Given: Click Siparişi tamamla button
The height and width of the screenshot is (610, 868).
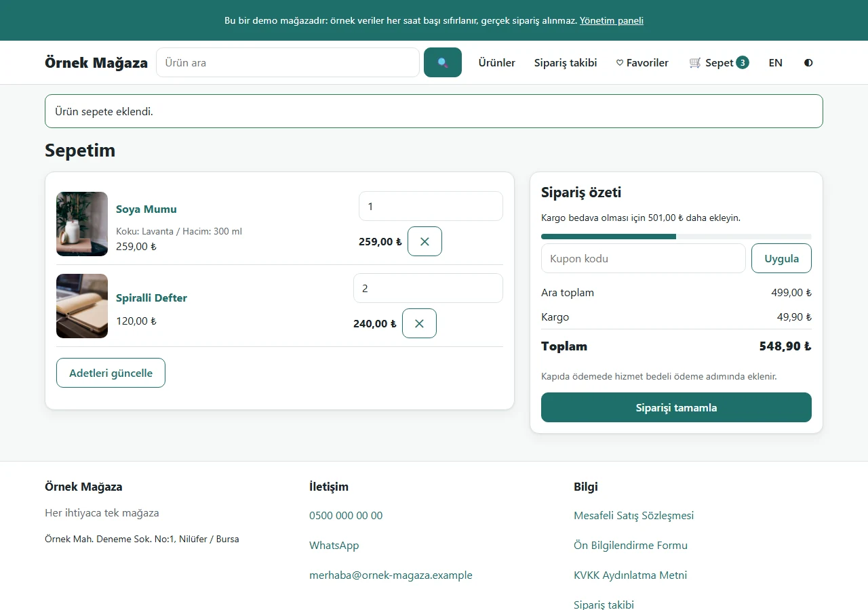Looking at the screenshot, I should 676,407.
